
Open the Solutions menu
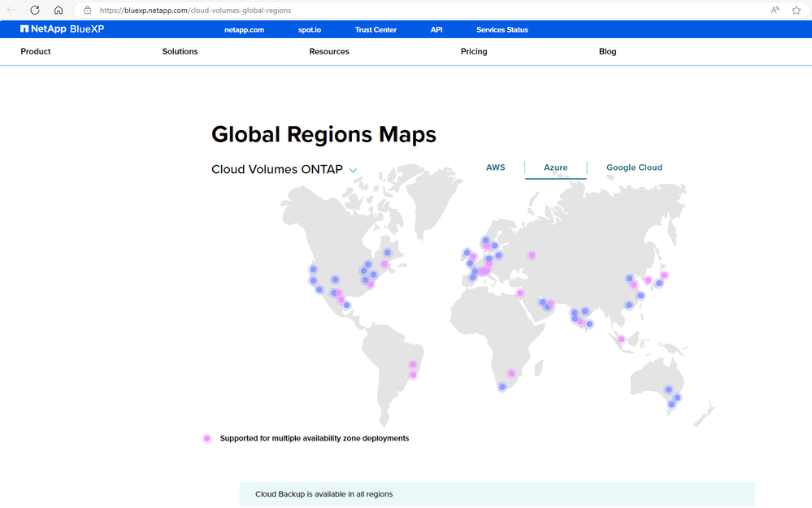click(180, 51)
